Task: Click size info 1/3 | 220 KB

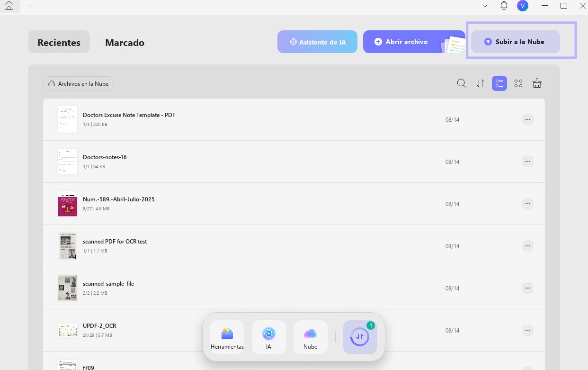Action: coord(95,125)
